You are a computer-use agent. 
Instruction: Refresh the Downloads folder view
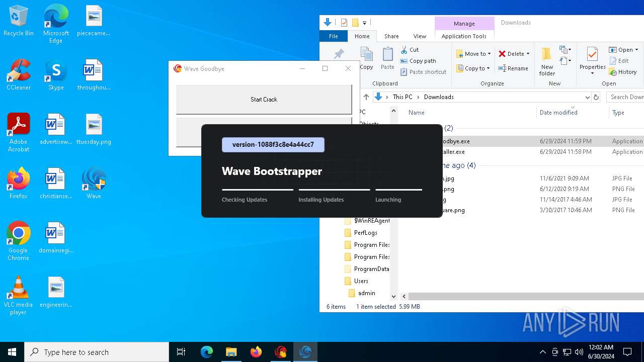(596, 97)
